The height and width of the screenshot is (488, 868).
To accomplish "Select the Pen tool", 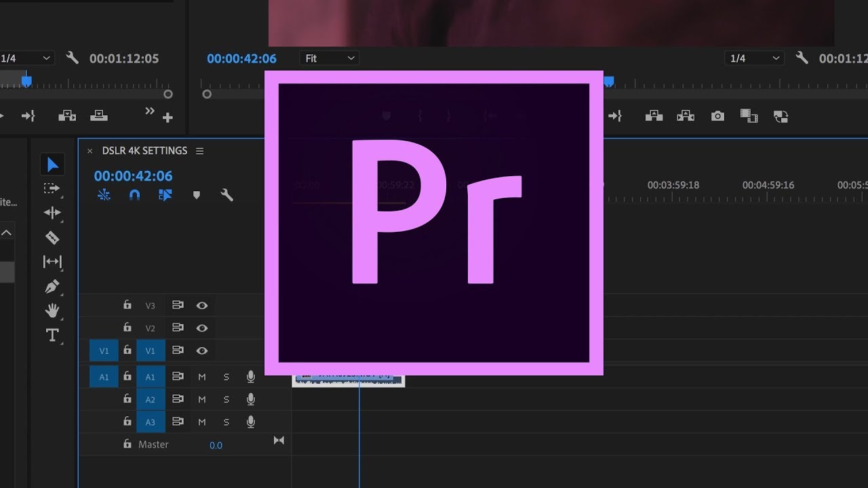I will 52,286.
